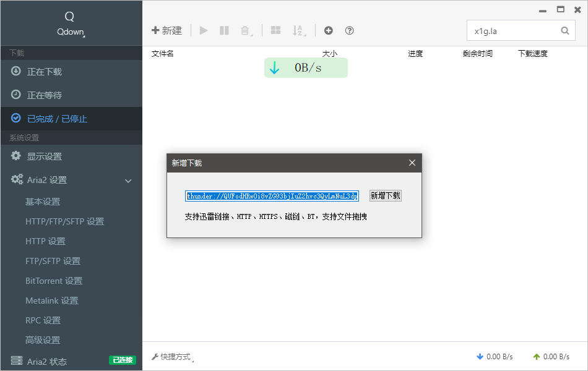The width and height of the screenshot is (588, 371).
Task: Click the circled plus icon in toolbar
Action: coord(329,30)
